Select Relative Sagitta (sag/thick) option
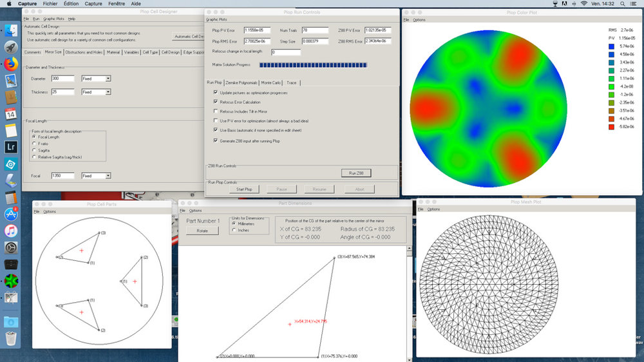644x362 pixels. coord(34,157)
